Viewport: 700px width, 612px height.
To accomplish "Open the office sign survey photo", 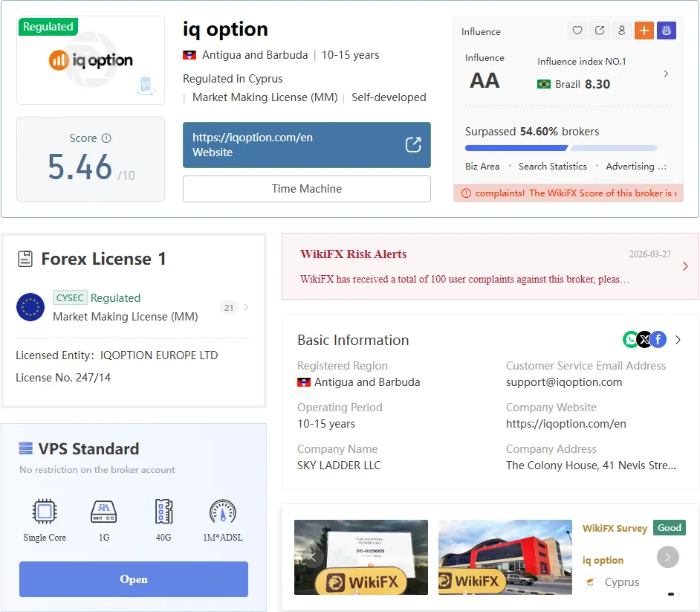I will pos(361,557).
